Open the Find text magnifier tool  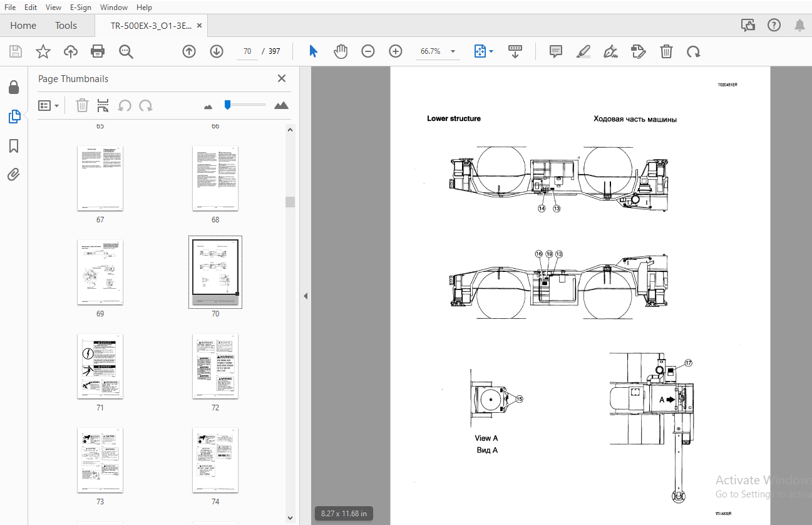coord(126,51)
